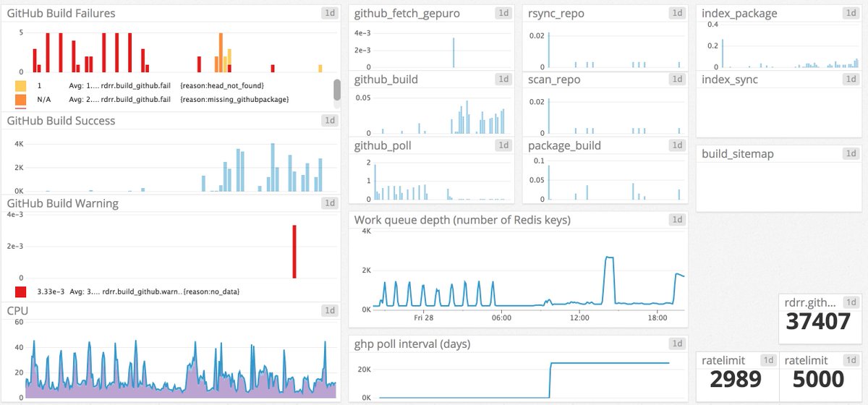868x405 pixels.
Task: Click the 1d badge on scan_repo widget
Action: click(677, 79)
